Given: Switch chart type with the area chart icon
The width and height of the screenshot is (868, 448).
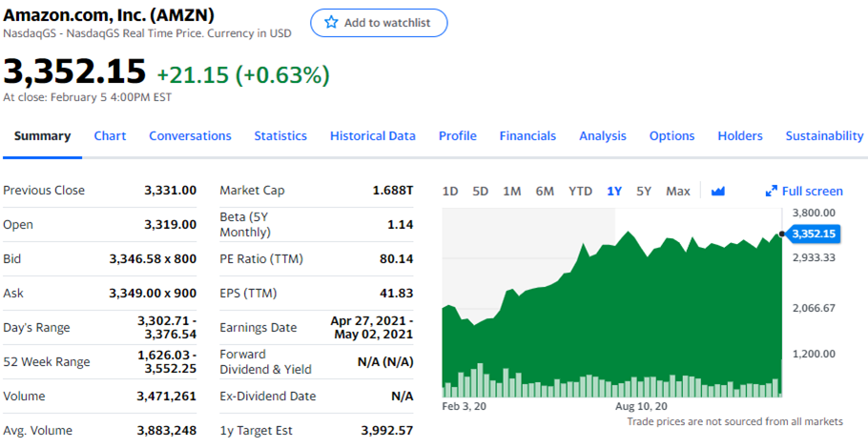Looking at the screenshot, I should (x=718, y=192).
